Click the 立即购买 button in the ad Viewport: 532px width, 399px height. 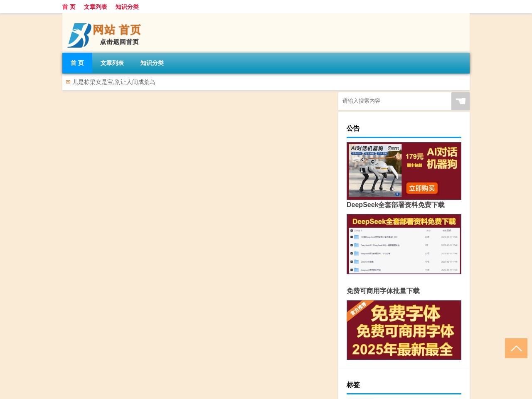(x=422, y=188)
